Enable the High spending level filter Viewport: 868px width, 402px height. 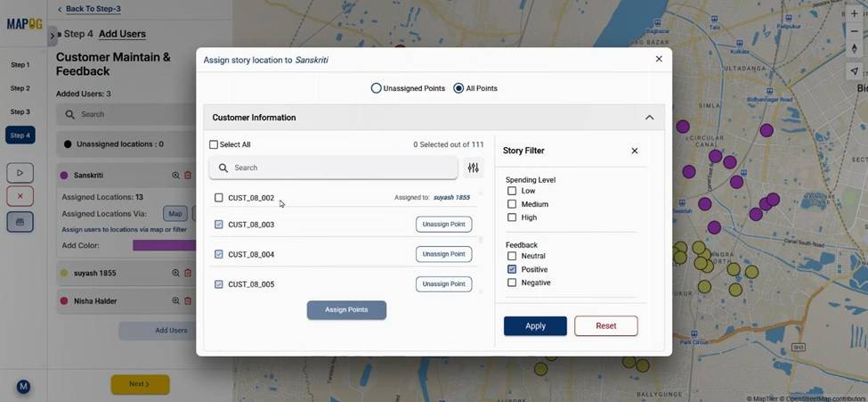pos(512,217)
